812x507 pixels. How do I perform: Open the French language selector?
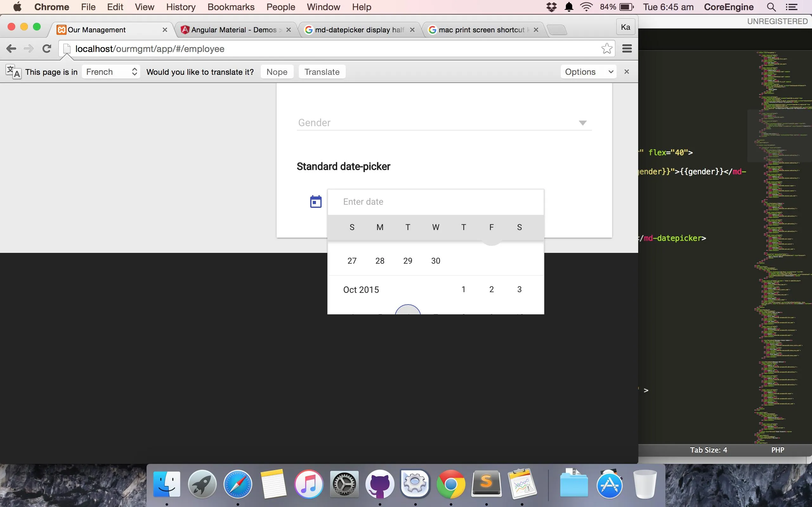coord(111,72)
